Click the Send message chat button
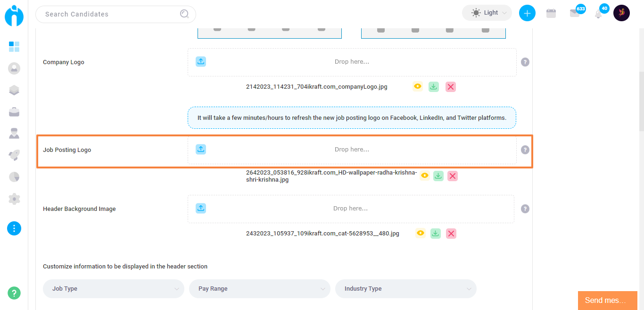The width and height of the screenshot is (644, 310). tap(608, 301)
